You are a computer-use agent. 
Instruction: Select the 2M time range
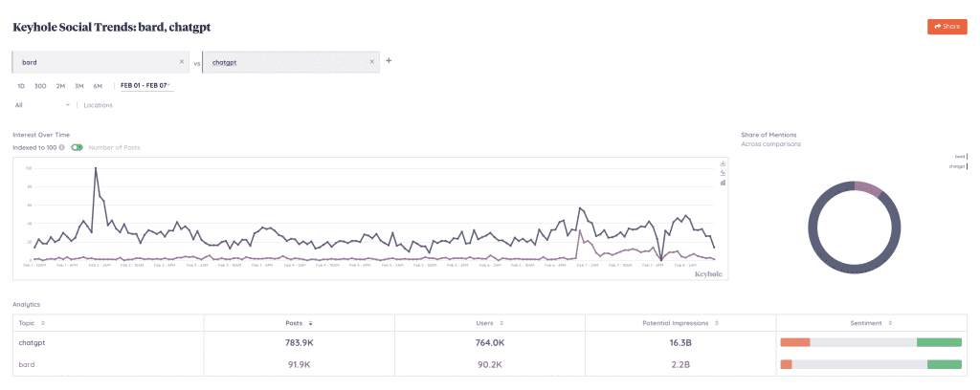pos(60,86)
